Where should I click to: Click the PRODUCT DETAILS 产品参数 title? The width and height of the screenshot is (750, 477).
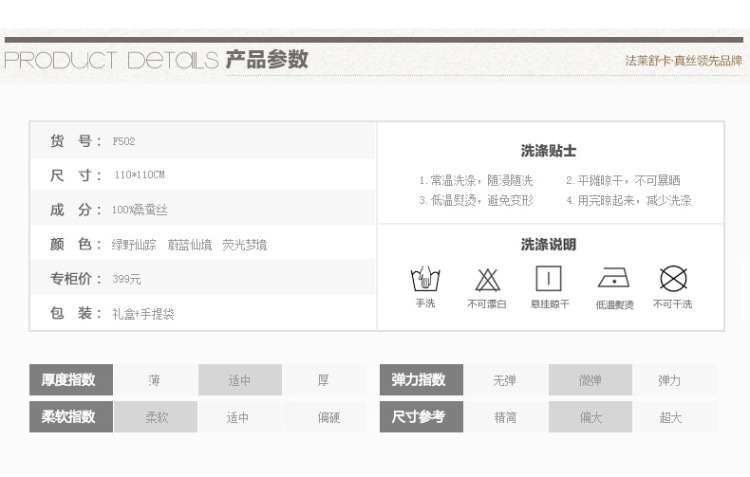click(156, 60)
